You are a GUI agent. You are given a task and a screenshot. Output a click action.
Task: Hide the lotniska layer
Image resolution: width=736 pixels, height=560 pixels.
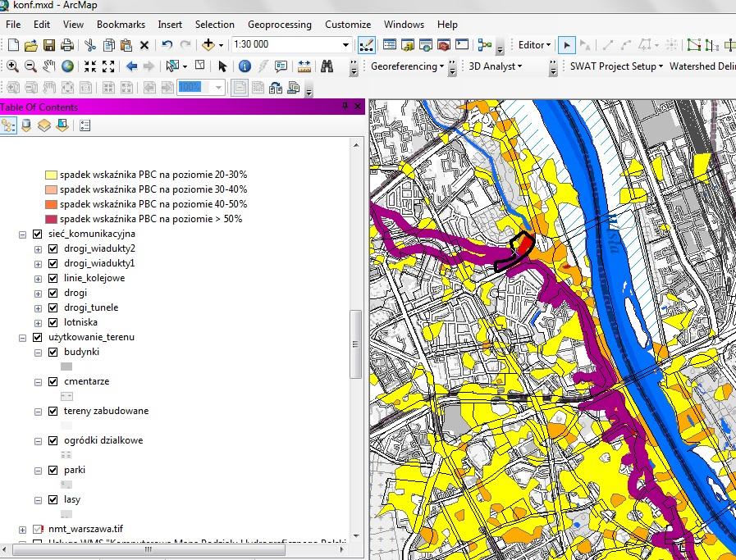[53, 323]
